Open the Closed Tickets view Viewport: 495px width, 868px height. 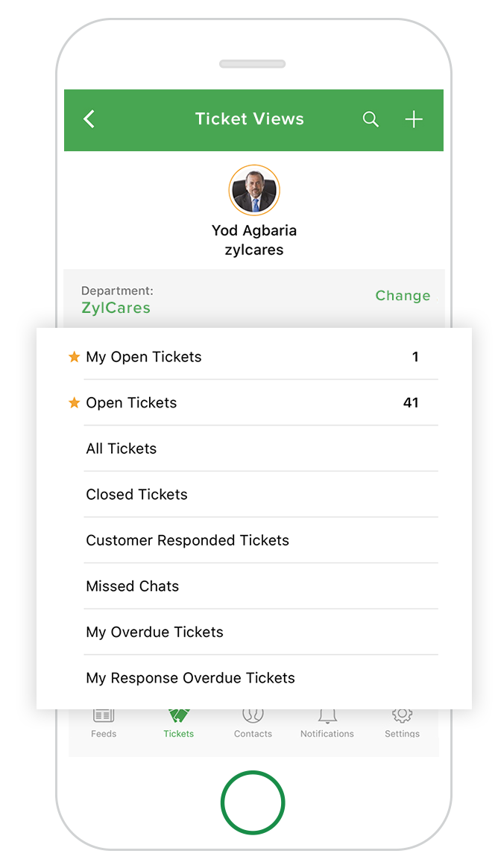click(136, 494)
